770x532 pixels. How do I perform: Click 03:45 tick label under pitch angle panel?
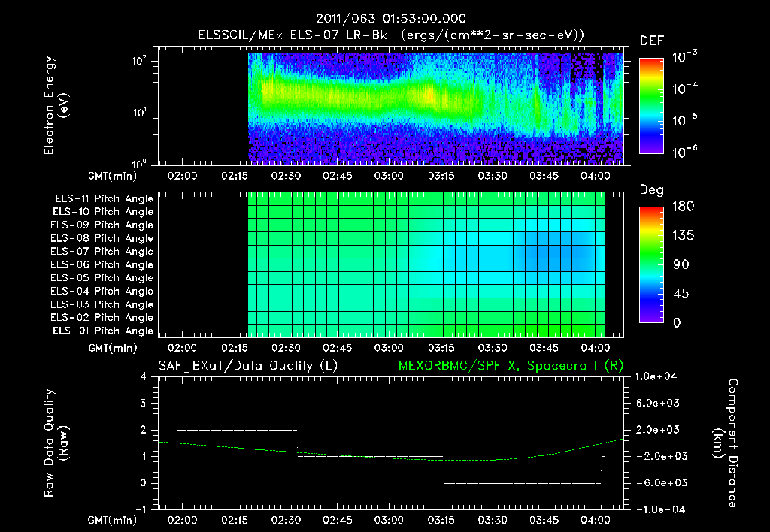click(544, 349)
